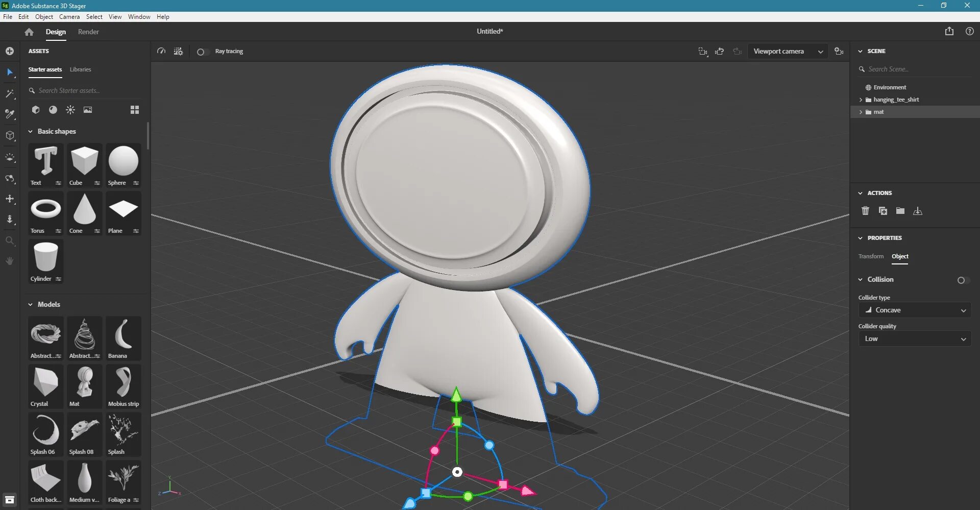Toggle Ray tracing on

pyautogui.click(x=203, y=52)
